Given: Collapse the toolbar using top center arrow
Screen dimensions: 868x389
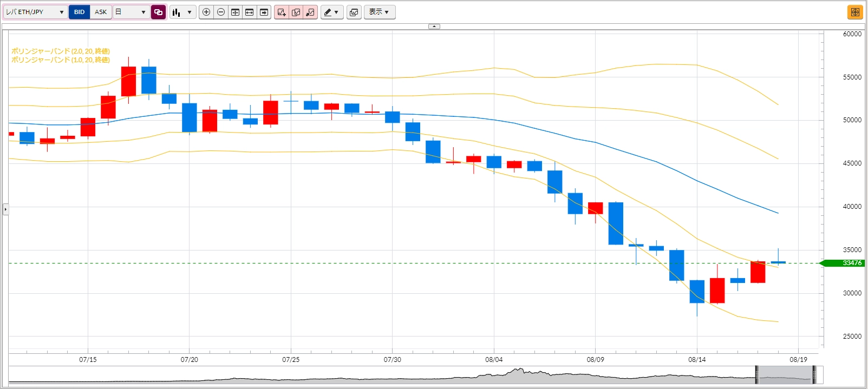Looking at the screenshot, I should point(434,26).
